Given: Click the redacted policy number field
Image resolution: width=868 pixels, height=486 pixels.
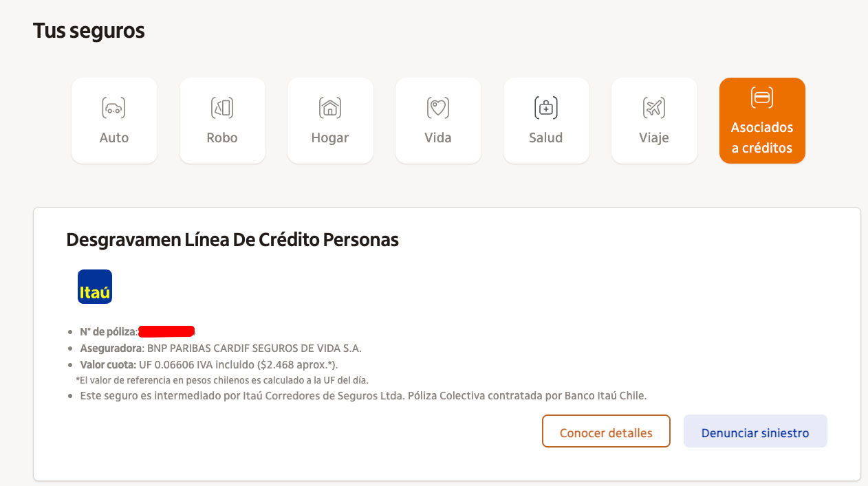Looking at the screenshot, I should [166, 332].
